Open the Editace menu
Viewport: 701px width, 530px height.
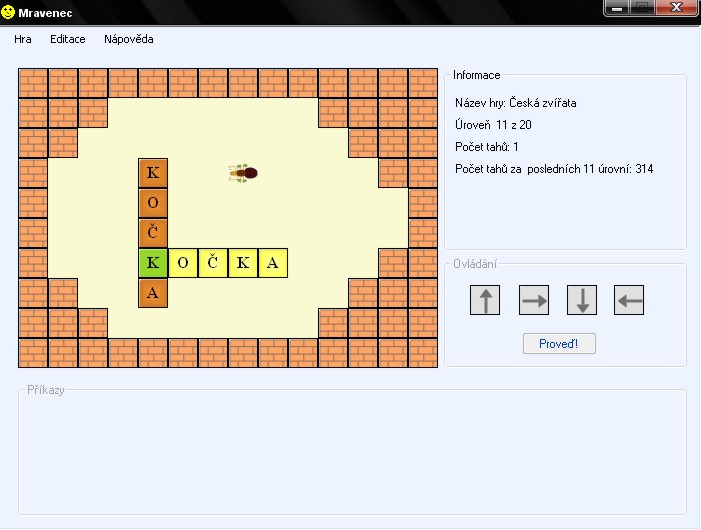tap(68, 39)
